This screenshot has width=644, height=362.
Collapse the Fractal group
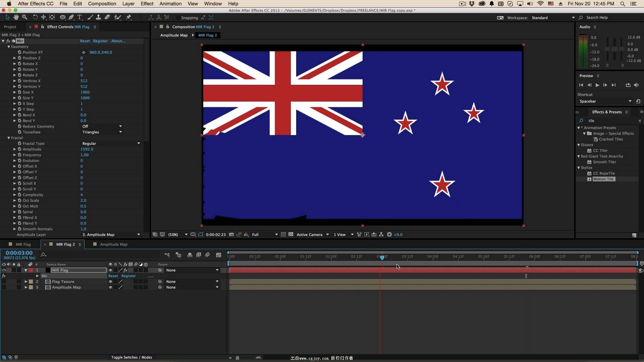pyautogui.click(x=9, y=138)
